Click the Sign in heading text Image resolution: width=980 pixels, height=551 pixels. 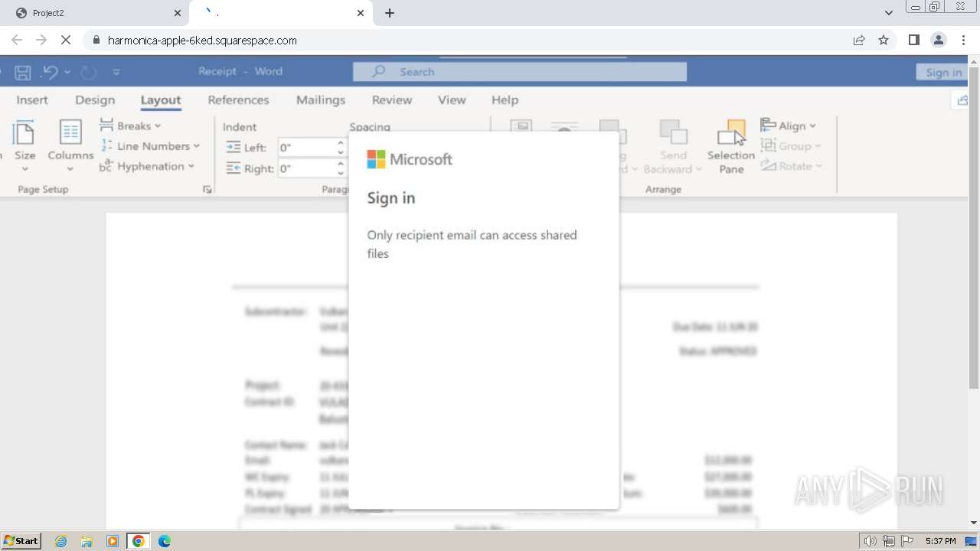point(391,197)
